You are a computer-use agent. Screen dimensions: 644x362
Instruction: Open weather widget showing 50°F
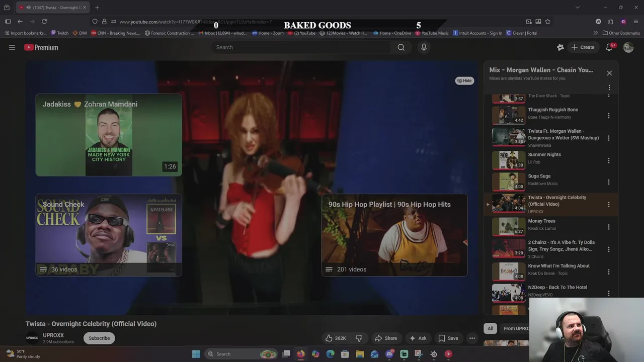pyautogui.click(x=23, y=354)
